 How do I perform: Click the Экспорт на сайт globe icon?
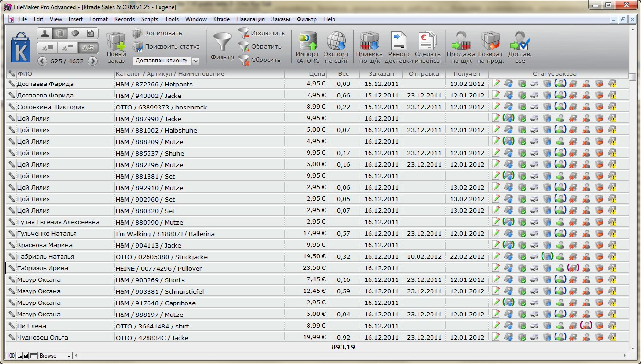[336, 48]
